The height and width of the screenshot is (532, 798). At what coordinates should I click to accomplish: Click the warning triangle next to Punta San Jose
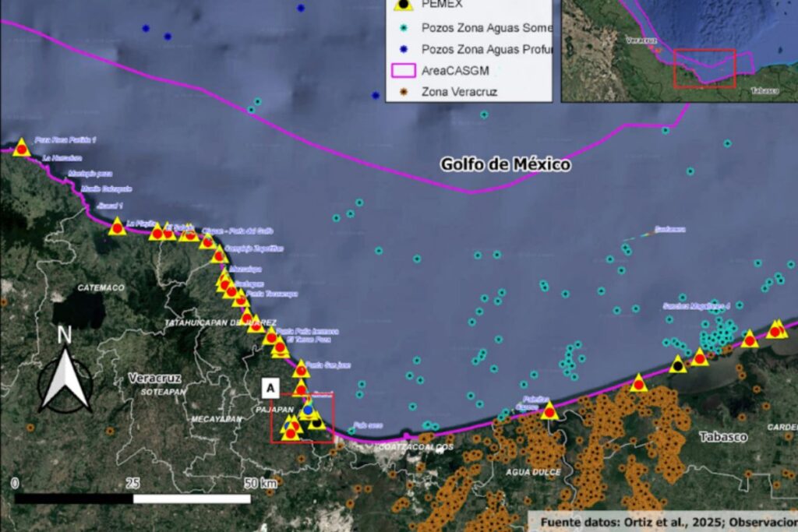(x=301, y=369)
